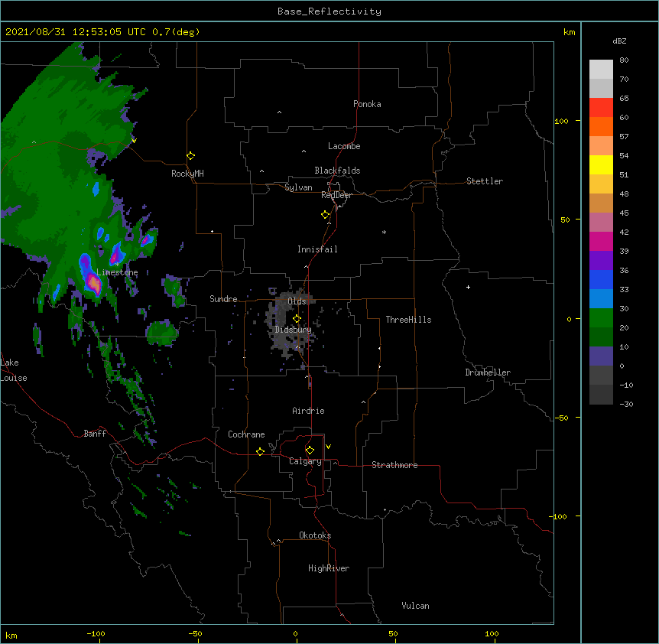Viewport: 659px width, 644px height.
Task: Click the Didsbury town label
Action: [x=293, y=330]
